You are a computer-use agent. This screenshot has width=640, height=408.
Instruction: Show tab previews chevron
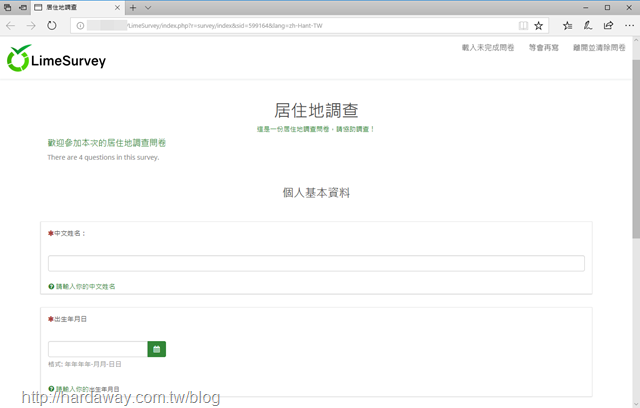tap(148, 8)
